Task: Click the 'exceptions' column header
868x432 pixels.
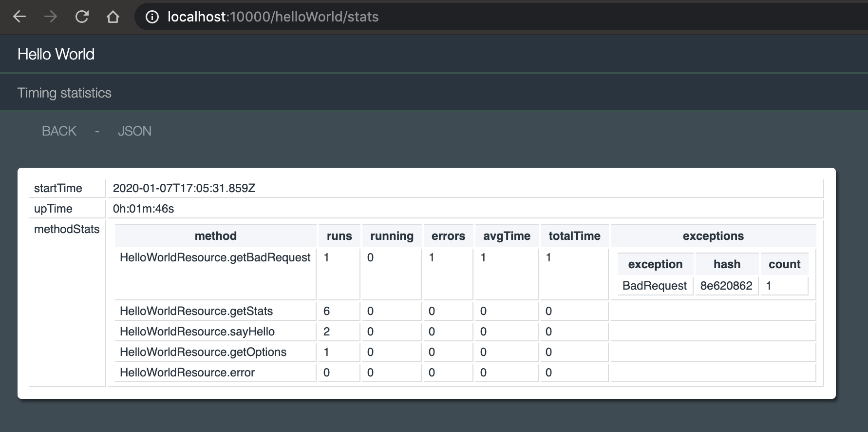Action: [713, 236]
